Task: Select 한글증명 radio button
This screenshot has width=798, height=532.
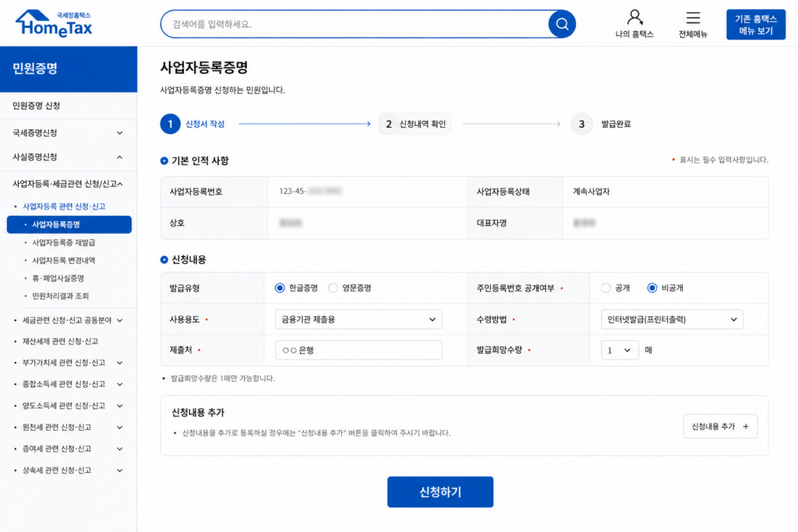Action: [280, 288]
